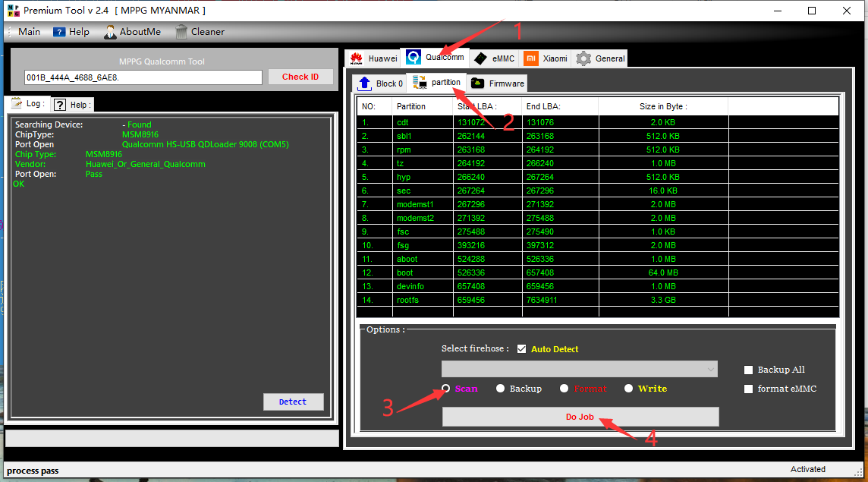Select the fsg partition row
868x482 pixels.
click(x=598, y=245)
